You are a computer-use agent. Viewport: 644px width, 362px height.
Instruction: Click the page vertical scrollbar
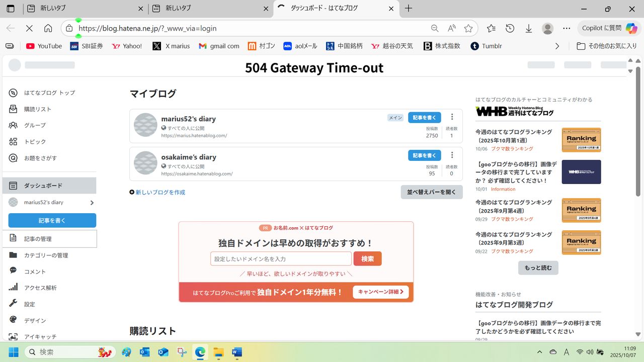(638, 131)
